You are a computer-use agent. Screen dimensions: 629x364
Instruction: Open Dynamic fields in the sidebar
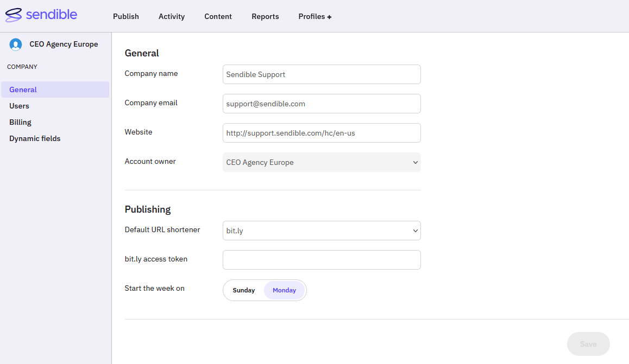pos(35,138)
